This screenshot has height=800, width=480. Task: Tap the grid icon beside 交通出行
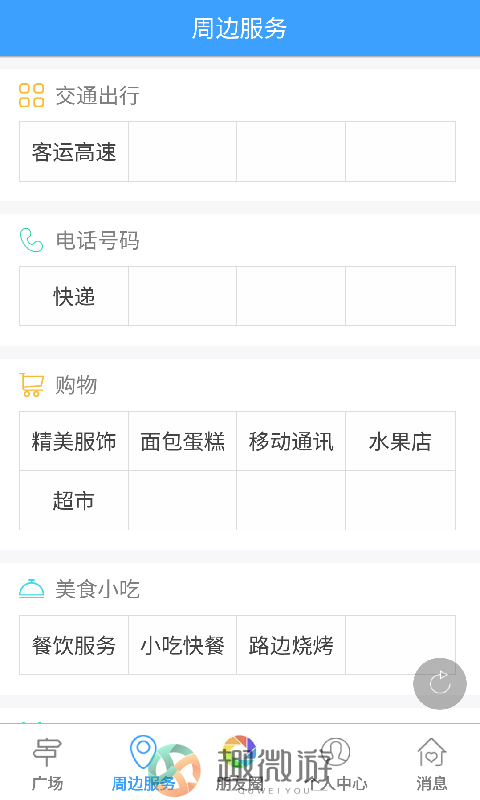click(32, 95)
